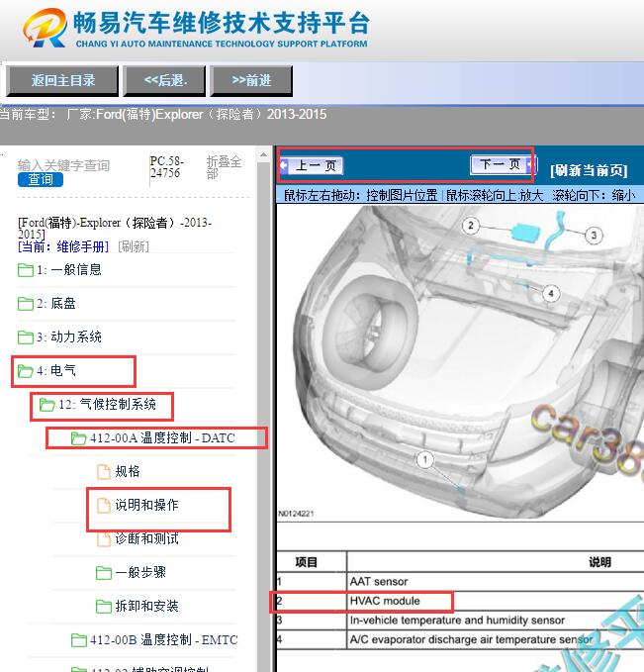Click folder icon beside 拆卸和安装
This screenshot has height=672, width=644.
104,607
